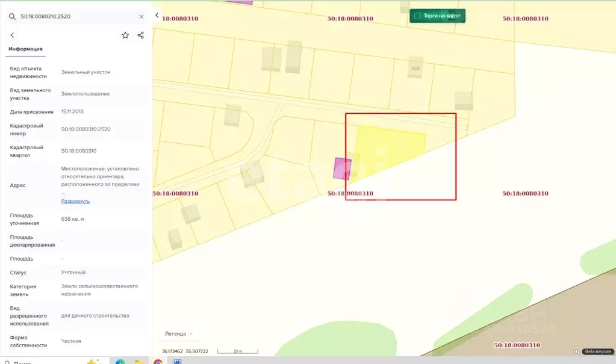Collapse the side panel with arrow

point(157,15)
